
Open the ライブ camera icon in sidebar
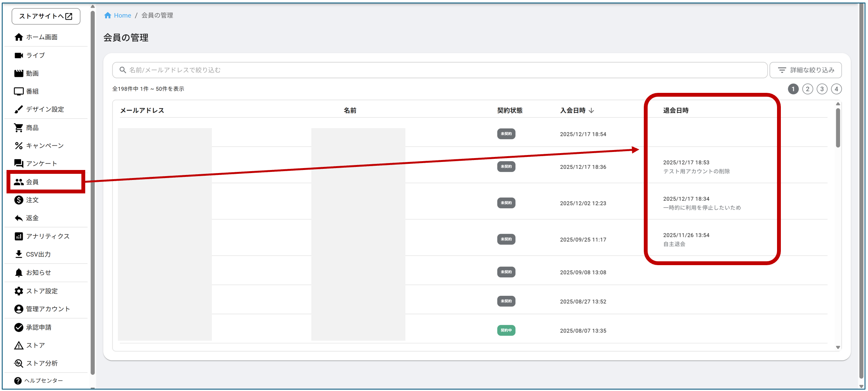18,55
